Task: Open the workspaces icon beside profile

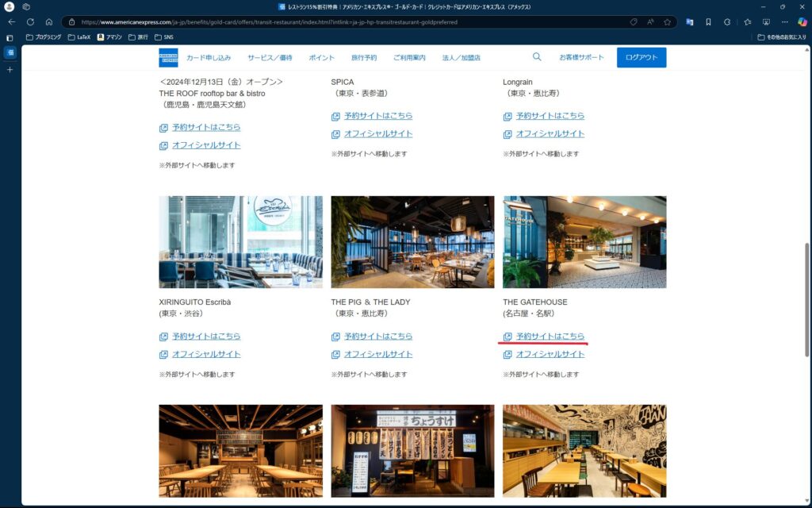Action: coord(26,6)
